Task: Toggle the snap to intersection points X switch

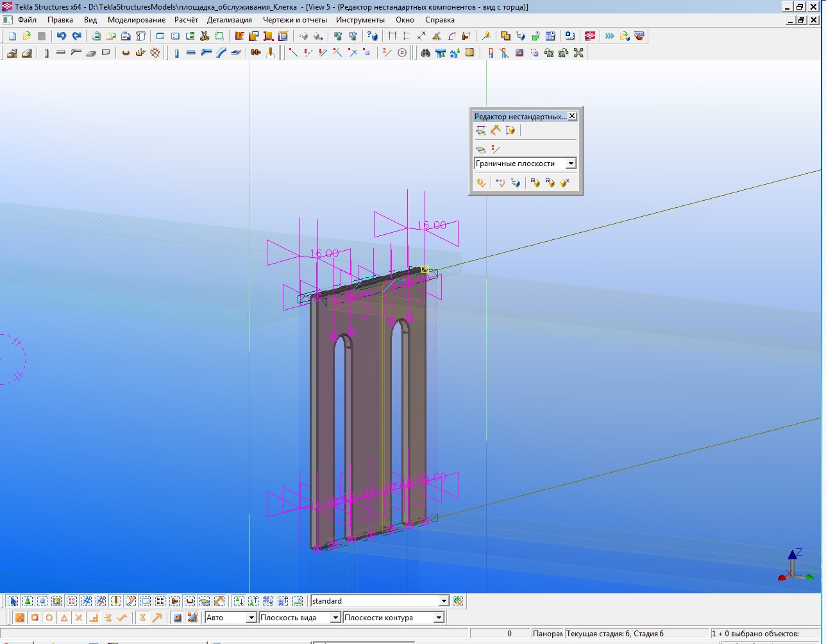Action: tap(79, 618)
